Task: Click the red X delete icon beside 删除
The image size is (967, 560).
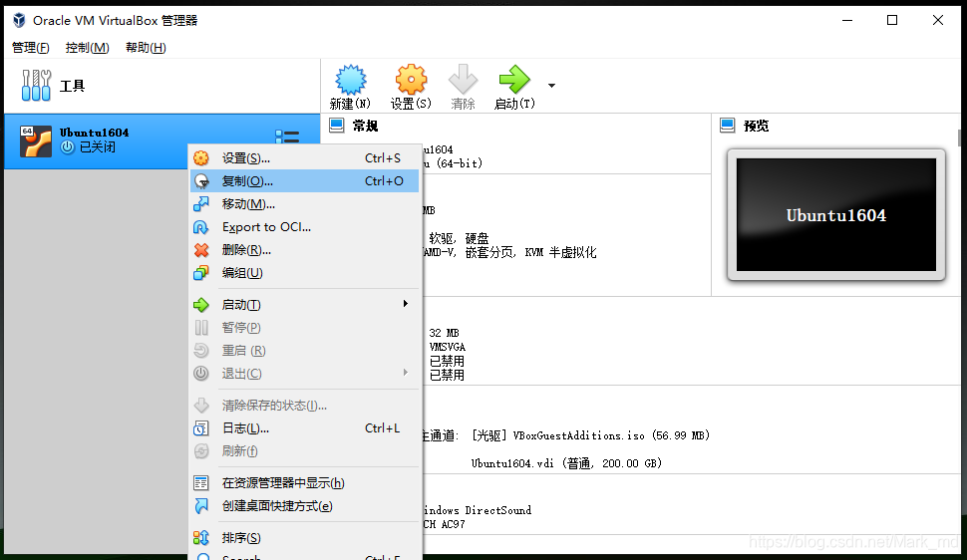Action: [x=201, y=250]
